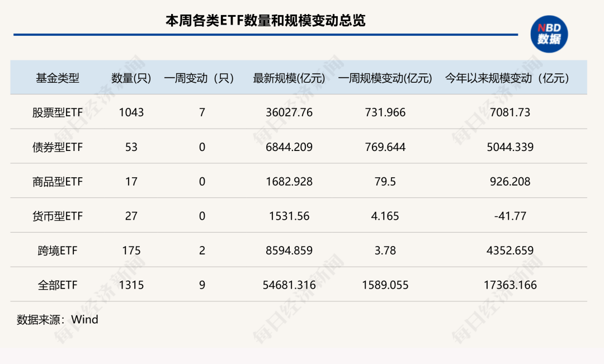Click the NBD数据 logo
The height and width of the screenshot is (364, 604).
549,34
